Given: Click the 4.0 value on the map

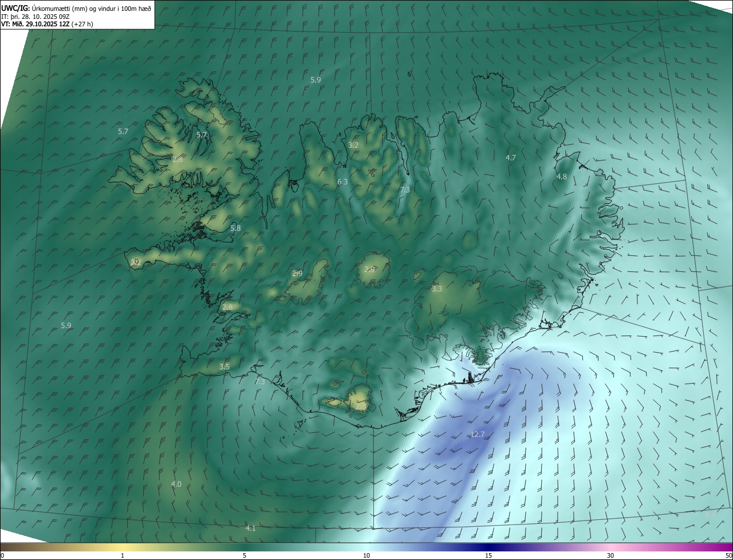Looking at the screenshot, I should [176, 484].
